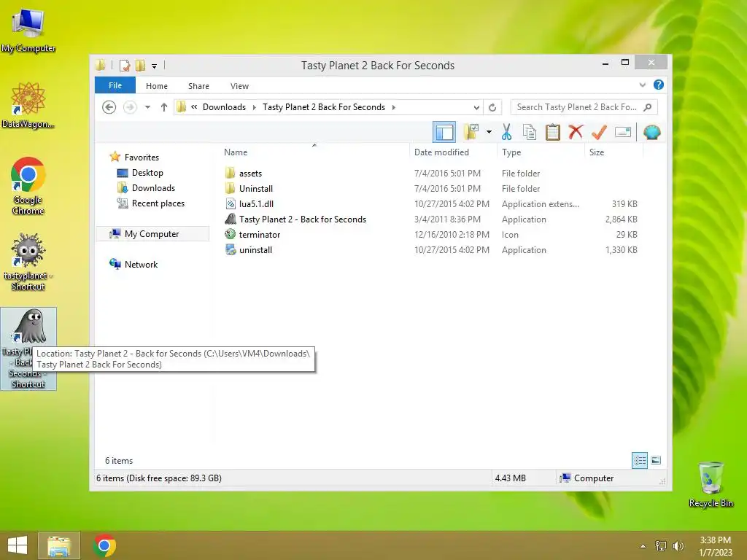Click the Recycle Bin desktop icon

(711, 484)
